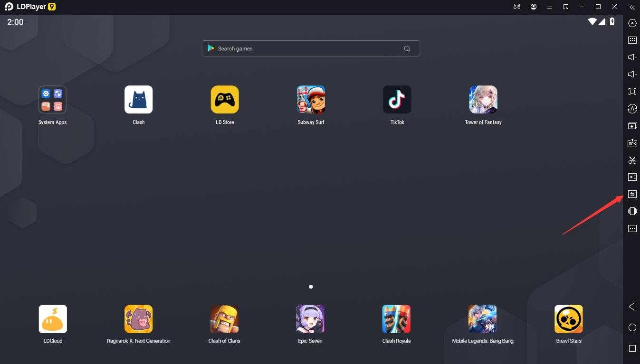Open Clash of Clans game
Screen dimensions: 640x364
click(224, 319)
